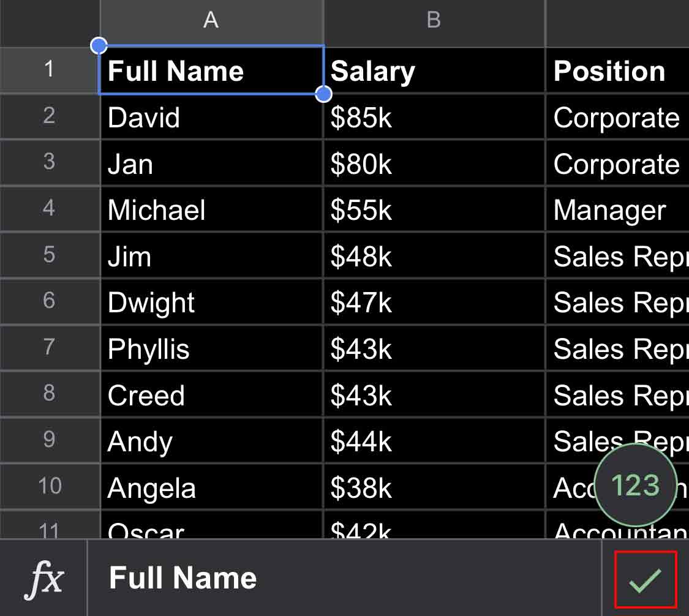689x616 pixels.
Task: Select the $85k salary cell
Action: click(x=434, y=118)
